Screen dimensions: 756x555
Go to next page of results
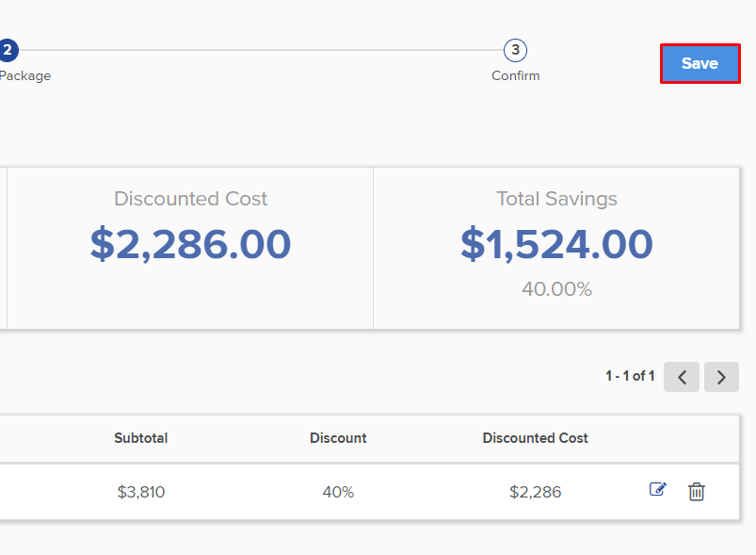tap(721, 377)
